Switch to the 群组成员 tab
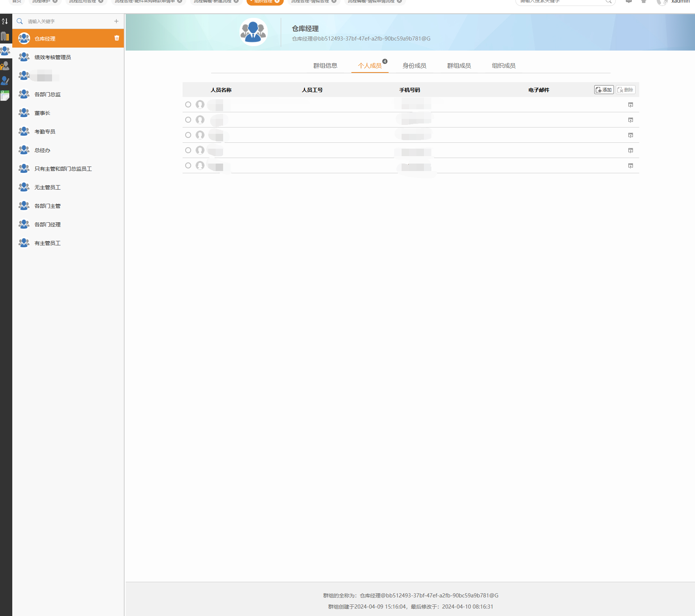Screen dimensions: 695x616 pyautogui.click(x=459, y=66)
